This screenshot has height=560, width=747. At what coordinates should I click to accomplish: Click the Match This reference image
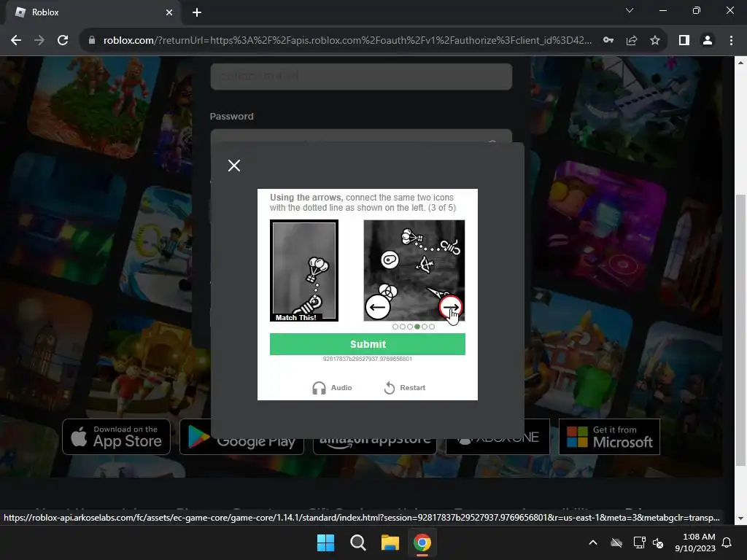pos(304,271)
